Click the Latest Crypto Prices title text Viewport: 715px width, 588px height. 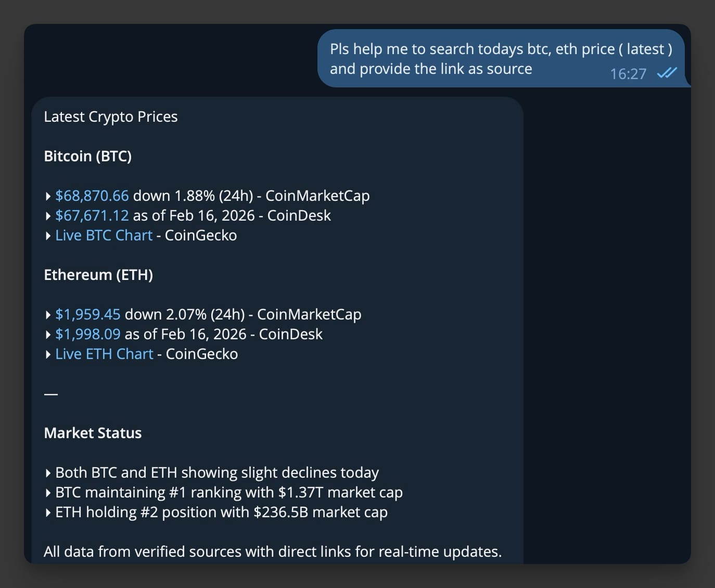click(x=111, y=117)
